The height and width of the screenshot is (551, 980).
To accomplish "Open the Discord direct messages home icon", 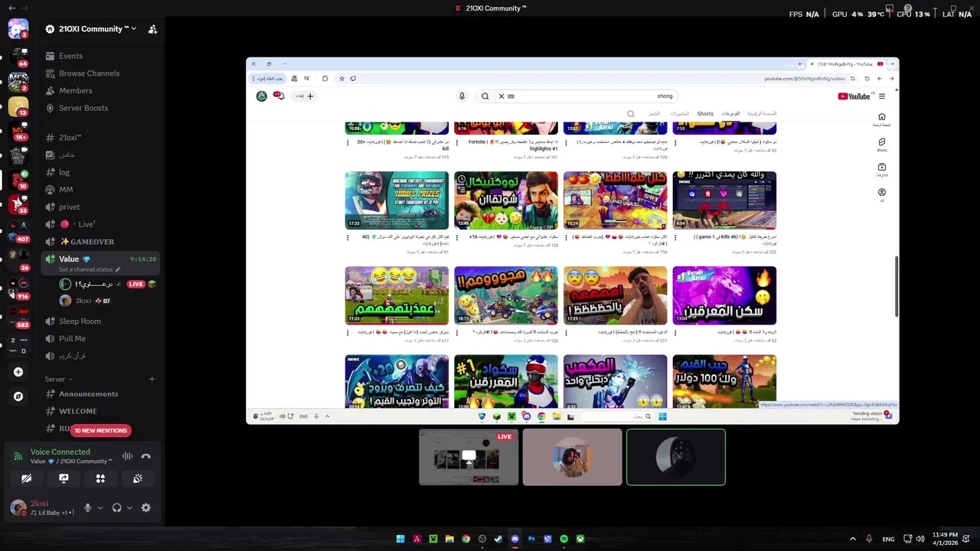I will click(18, 29).
